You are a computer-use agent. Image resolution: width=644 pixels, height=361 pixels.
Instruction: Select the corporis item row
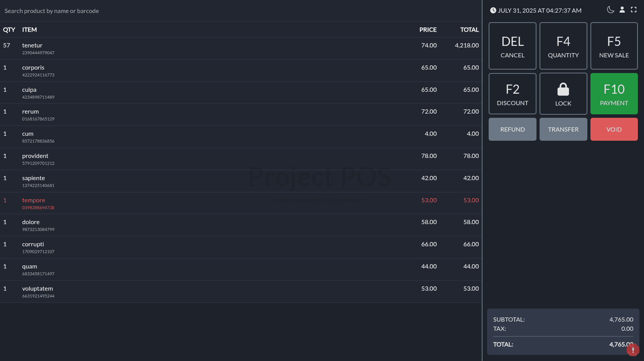241,71
